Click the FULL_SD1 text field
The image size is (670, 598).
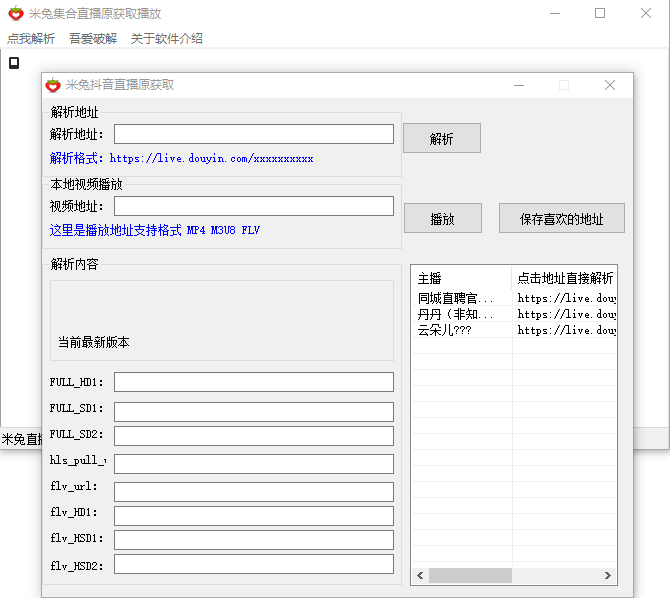254,412
